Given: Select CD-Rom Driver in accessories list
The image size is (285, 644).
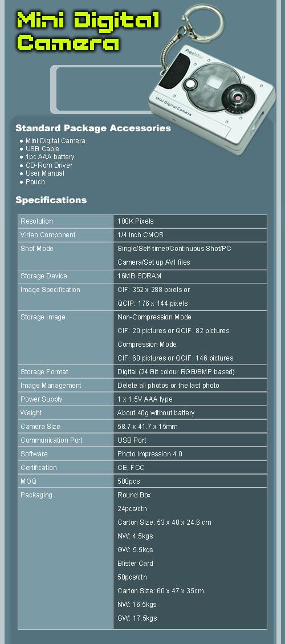Looking at the screenshot, I should [x=49, y=165].
